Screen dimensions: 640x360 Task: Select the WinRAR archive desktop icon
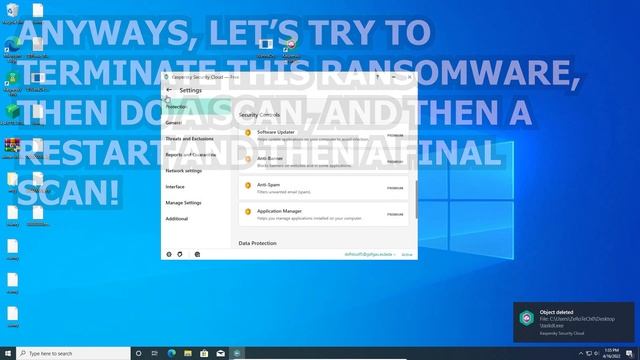pyautogui.click(x=12, y=148)
